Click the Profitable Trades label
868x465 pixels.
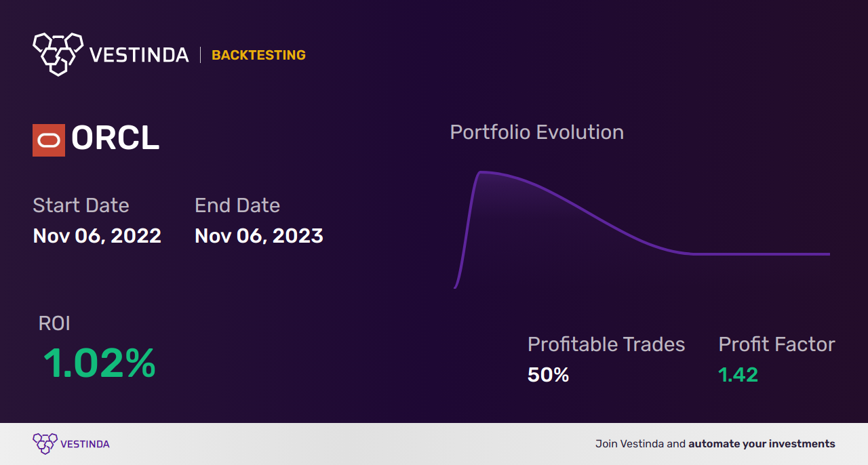[x=606, y=344]
